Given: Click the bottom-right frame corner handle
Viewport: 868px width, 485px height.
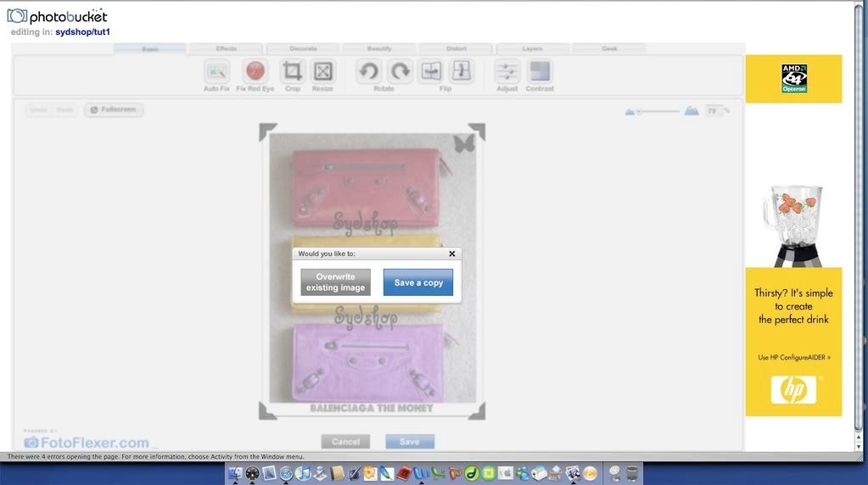Looking at the screenshot, I should click(477, 411).
